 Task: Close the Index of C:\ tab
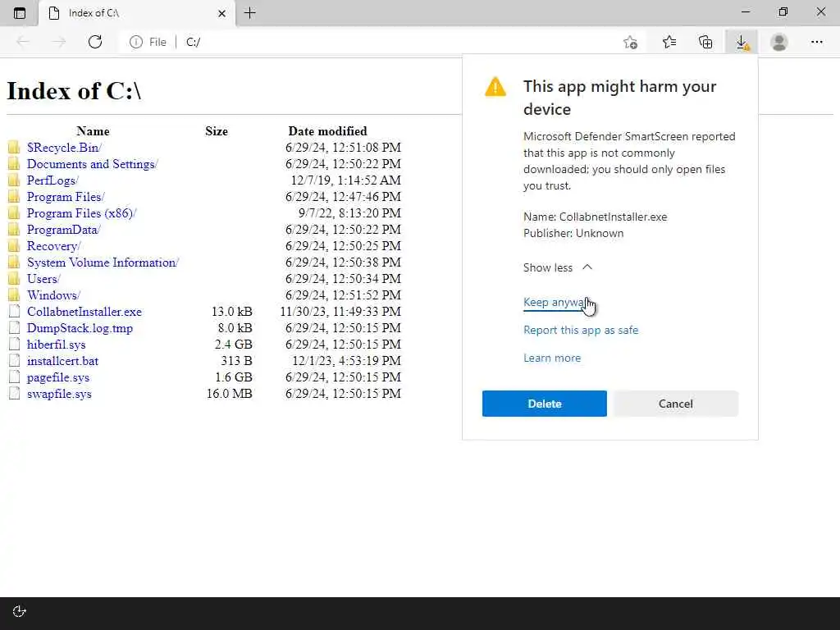coord(221,13)
